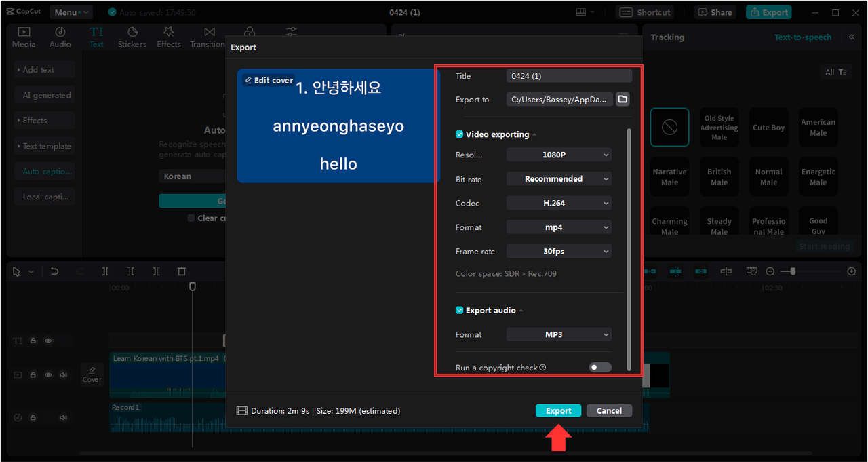Select the Narrative Male voice
The width and height of the screenshot is (868, 462).
click(x=670, y=177)
